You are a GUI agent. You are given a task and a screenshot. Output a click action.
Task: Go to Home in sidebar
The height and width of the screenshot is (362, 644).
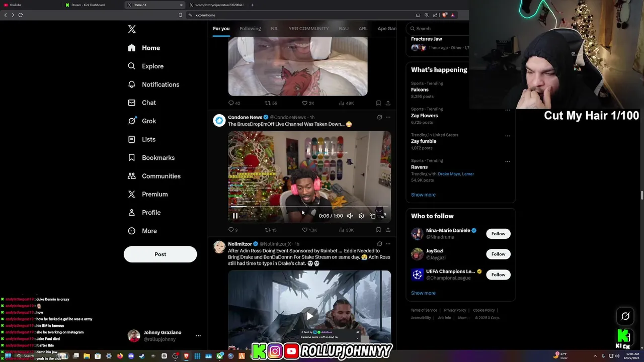tap(144, 48)
